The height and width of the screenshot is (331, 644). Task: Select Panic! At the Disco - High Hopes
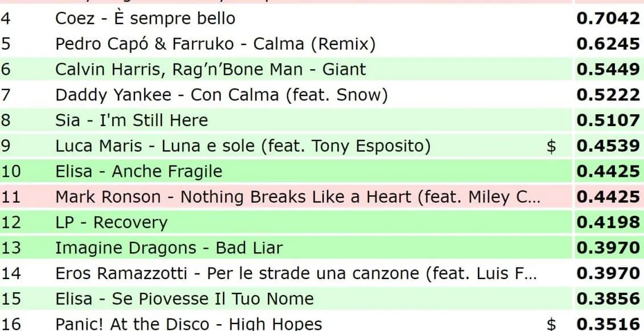click(x=188, y=324)
